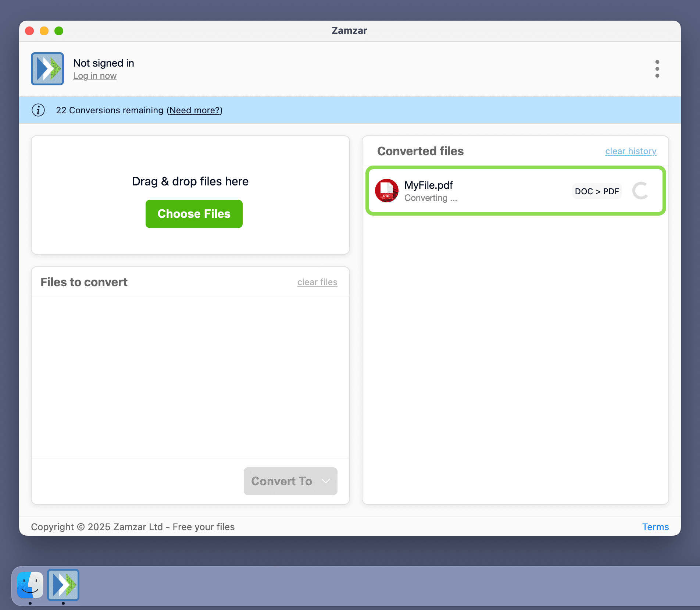Open the Terms link in the footer
Screen dimensions: 700x610
tap(655, 526)
